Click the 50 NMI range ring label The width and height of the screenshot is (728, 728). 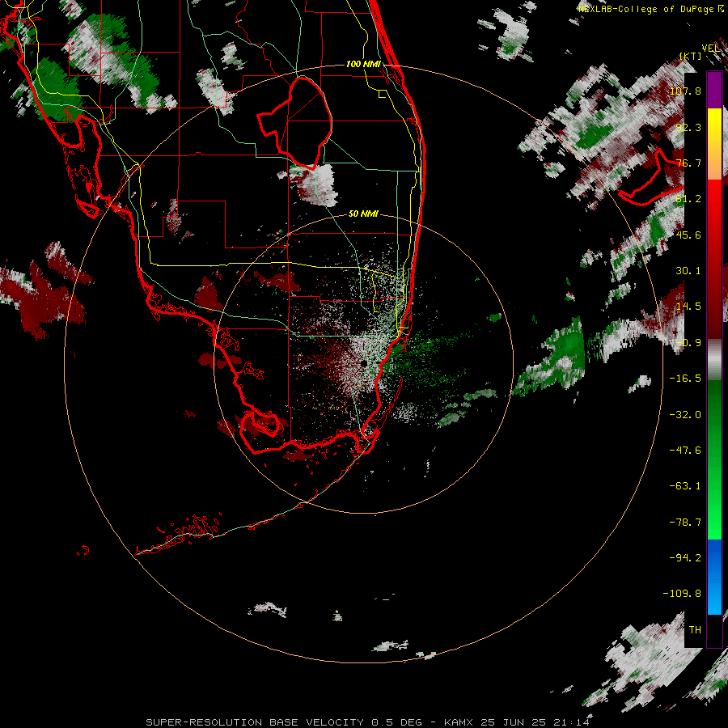(x=363, y=214)
